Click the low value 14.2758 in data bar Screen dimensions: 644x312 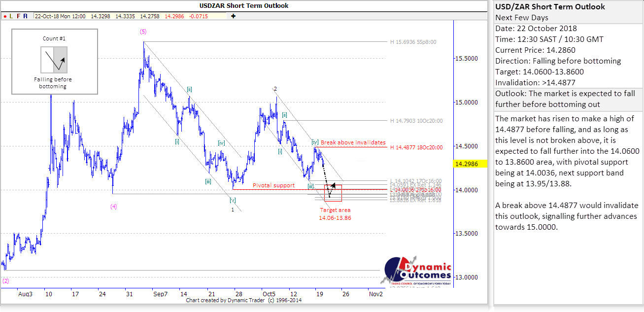[x=149, y=16]
